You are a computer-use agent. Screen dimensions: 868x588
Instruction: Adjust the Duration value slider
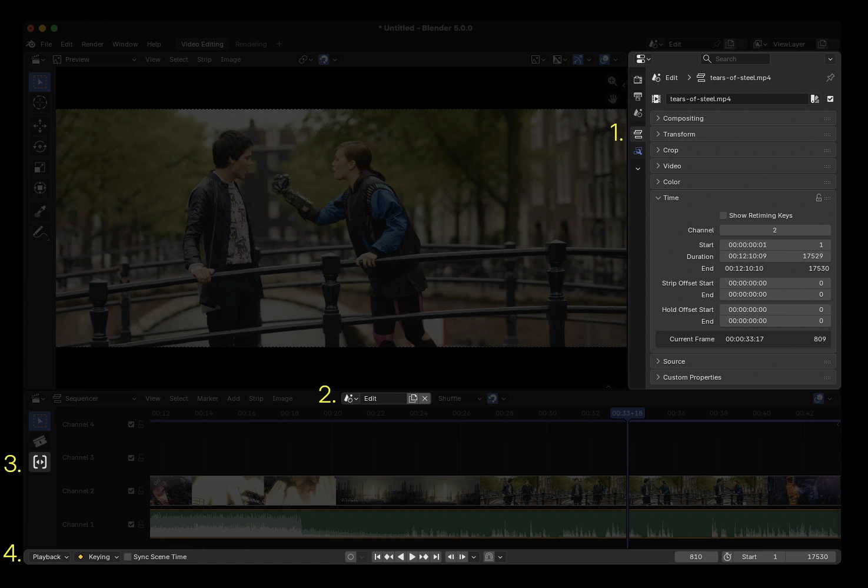775,256
